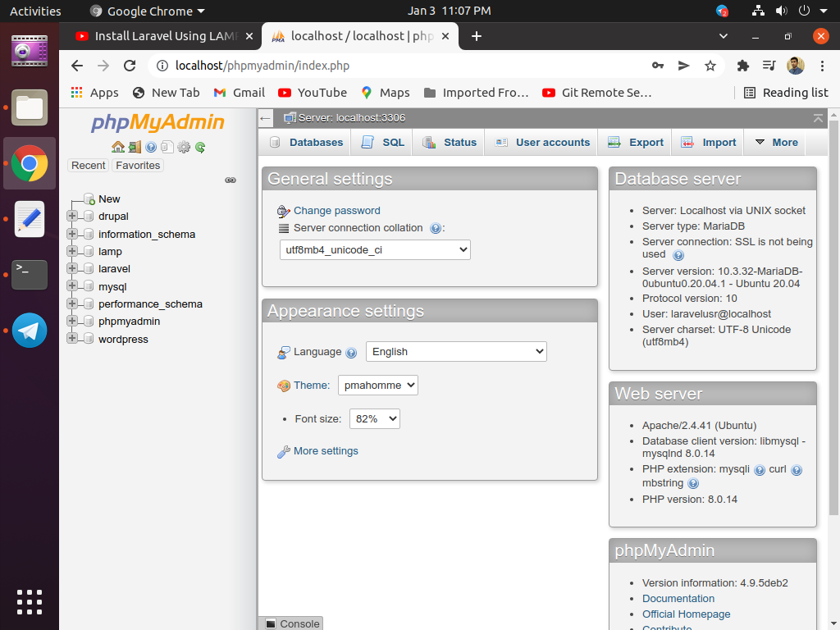
Task: Open Telegram from the Ubuntu dock
Action: click(x=30, y=330)
